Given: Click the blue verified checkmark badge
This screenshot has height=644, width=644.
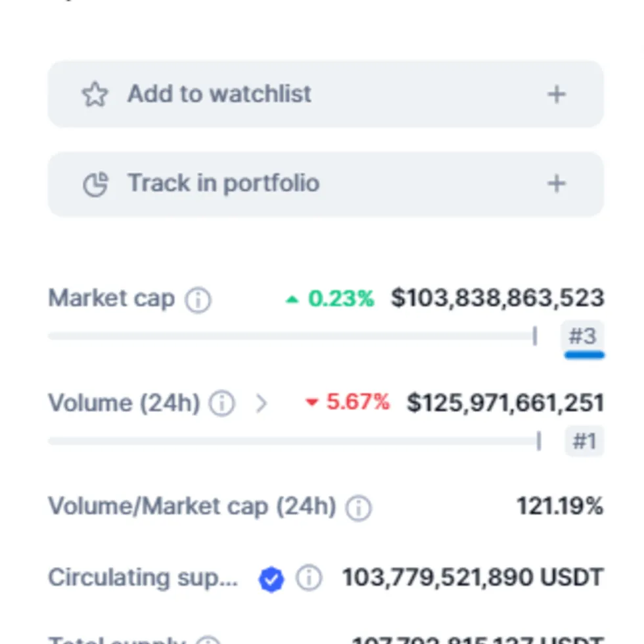Looking at the screenshot, I should pyautogui.click(x=271, y=579).
